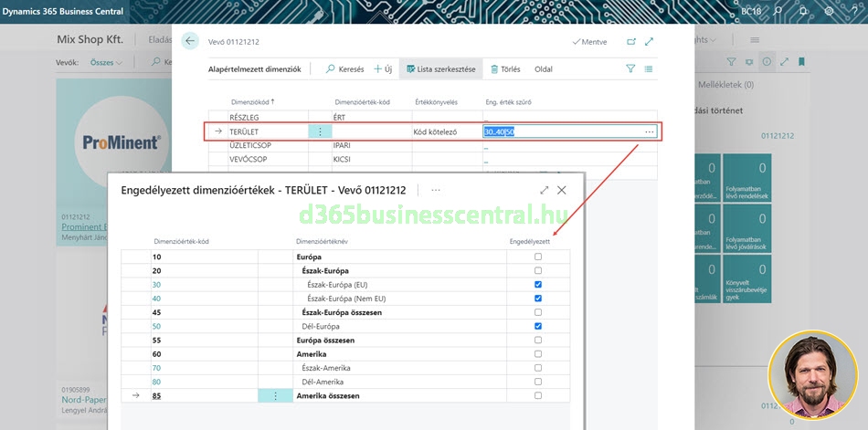
Task: Toggle Engedélyezett for 60 Amerika
Action: pyautogui.click(x=538, y=353)
